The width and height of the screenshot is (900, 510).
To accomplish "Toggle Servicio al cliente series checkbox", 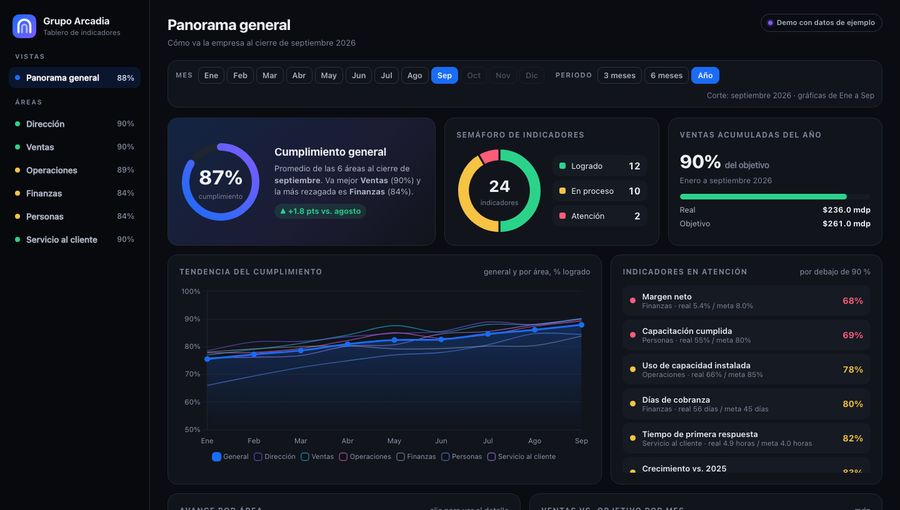I will tap(491, 457).
